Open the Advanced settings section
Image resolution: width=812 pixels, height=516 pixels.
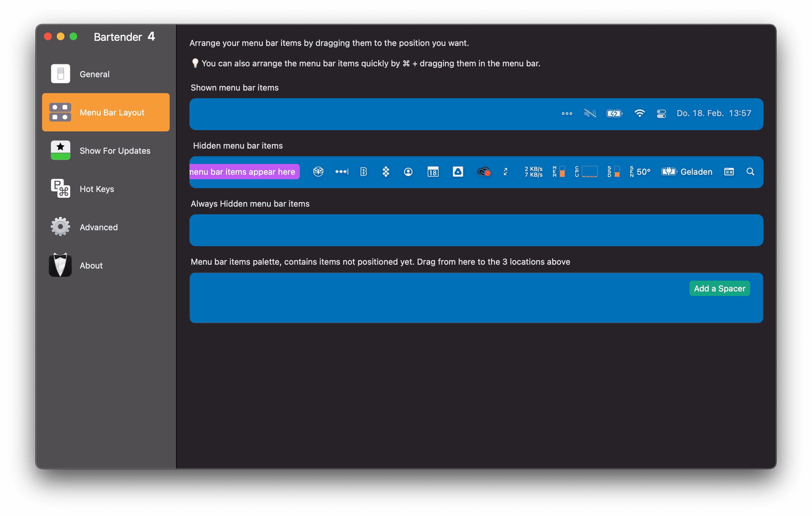[106, 227]
